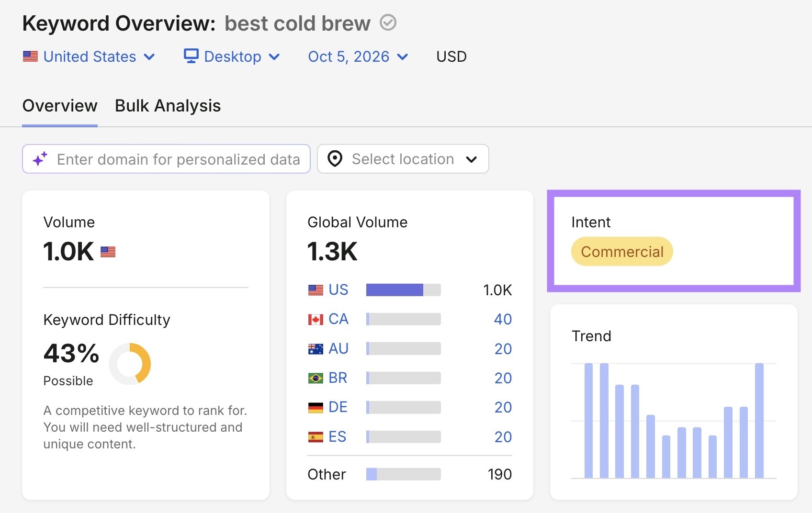Expand the Select location dropdown
812x513 pixels.
coord(403,159)
